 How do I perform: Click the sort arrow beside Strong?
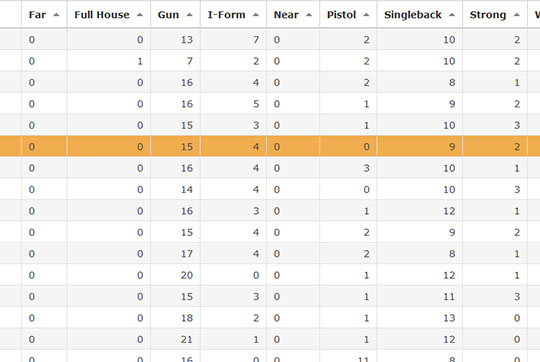(517, 15)
